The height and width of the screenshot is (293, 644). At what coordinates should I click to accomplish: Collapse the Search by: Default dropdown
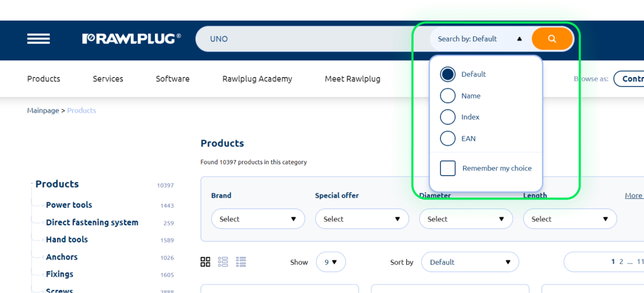479,39
